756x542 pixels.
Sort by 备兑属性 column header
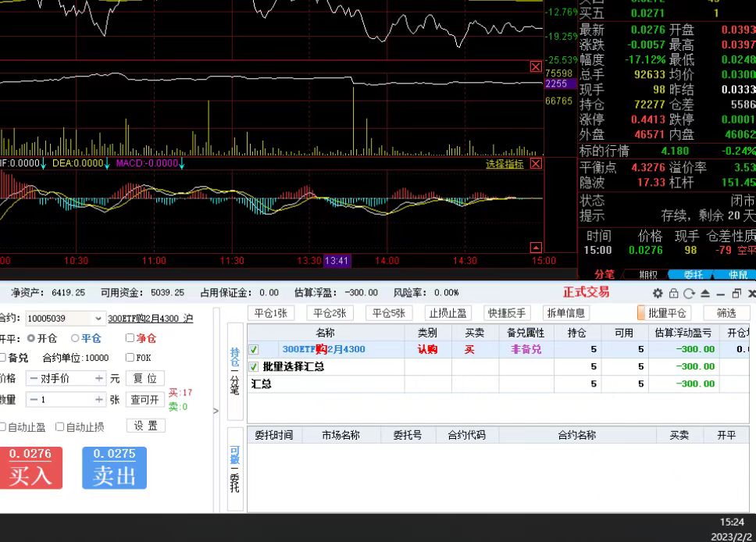point(526,332)
